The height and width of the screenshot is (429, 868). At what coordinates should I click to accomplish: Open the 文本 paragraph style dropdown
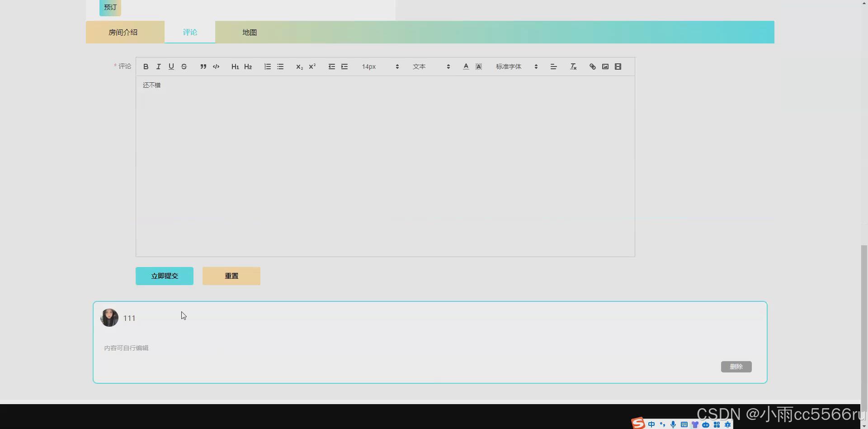pos(431,67)
